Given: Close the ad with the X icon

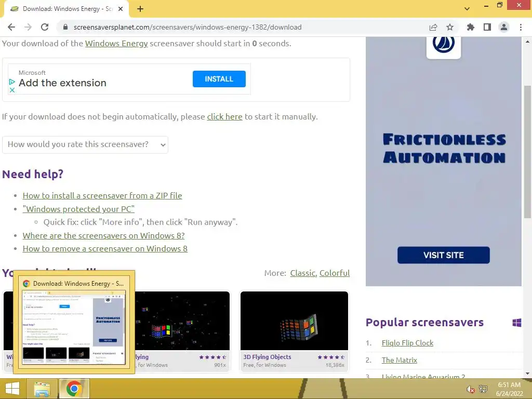Looking at the screenshot, I should (12, 90).
